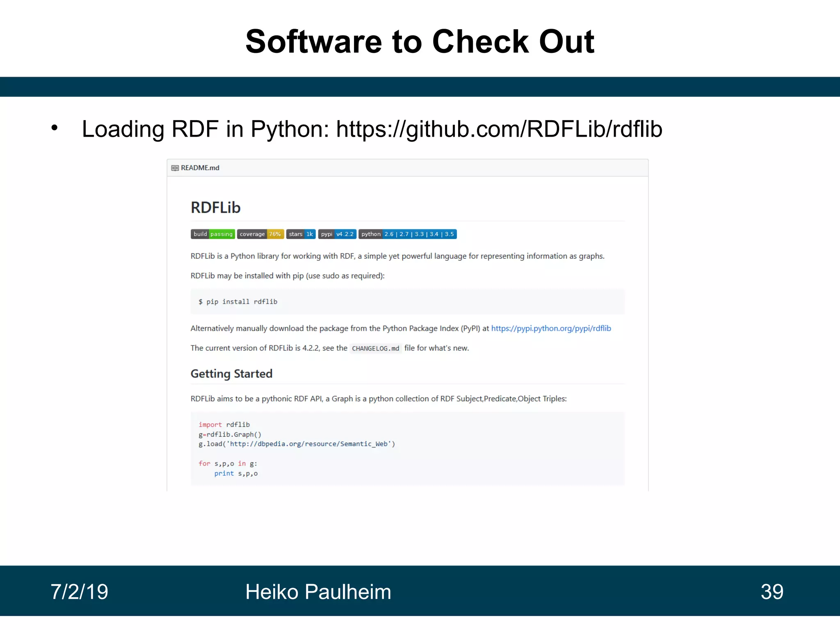Click the coverage 76% badge
Screen dimensions: 840x630
260,234
